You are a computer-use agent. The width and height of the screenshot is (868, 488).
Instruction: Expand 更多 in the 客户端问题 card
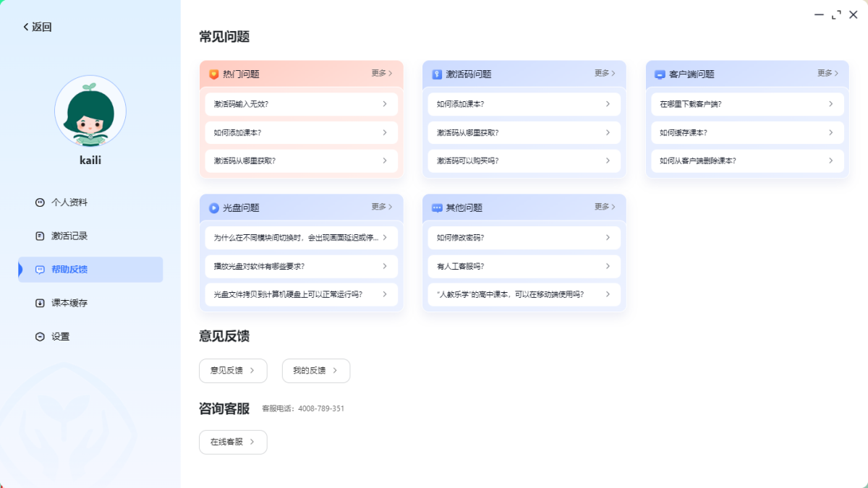tap(827, 73)
